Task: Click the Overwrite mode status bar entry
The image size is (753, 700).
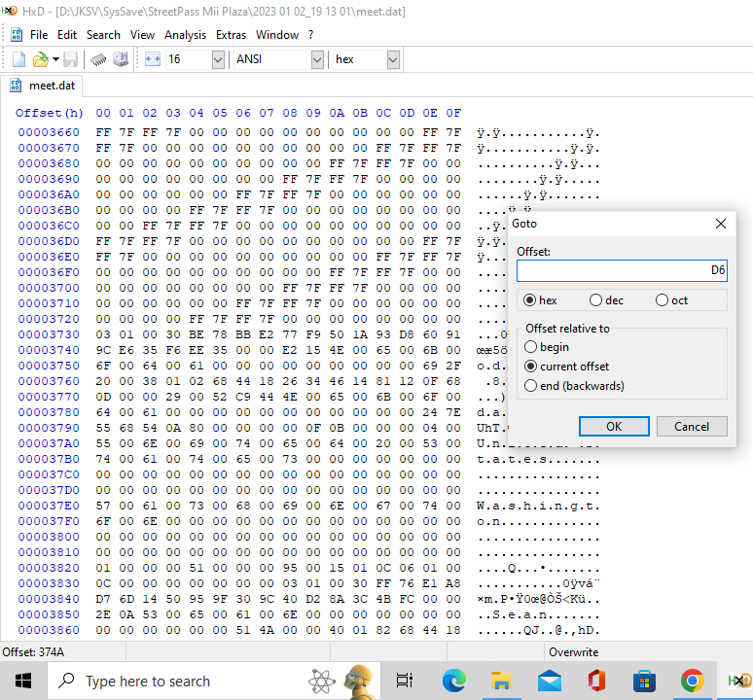Action: pyautogui.click(x=573, y=652)
